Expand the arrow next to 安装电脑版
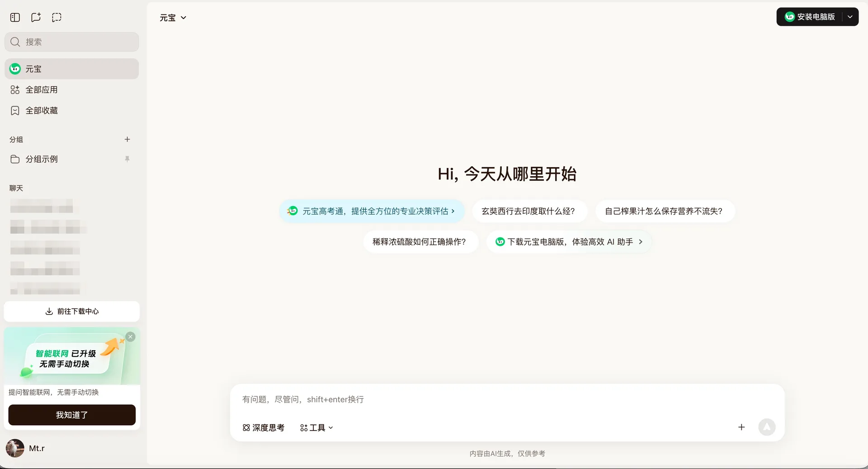Image resolution: width=868 pixels, height=469 pixels. pyautogui.click(x=850, y=17)
